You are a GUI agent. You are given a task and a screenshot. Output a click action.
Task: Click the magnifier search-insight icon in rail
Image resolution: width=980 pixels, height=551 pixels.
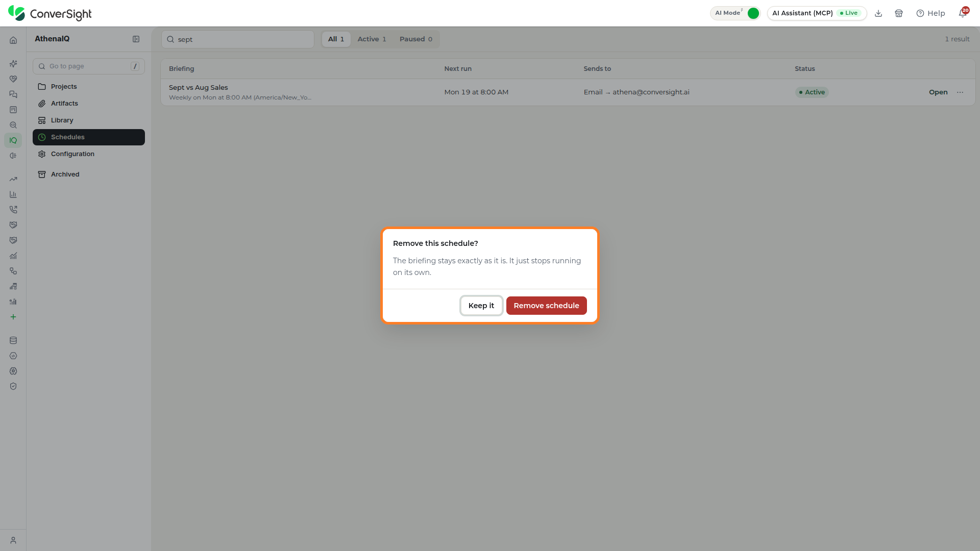[13, 125]
